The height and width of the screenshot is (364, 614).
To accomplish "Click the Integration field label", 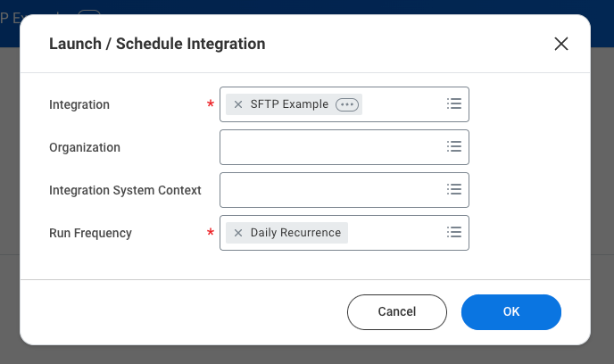I will 79,104.
